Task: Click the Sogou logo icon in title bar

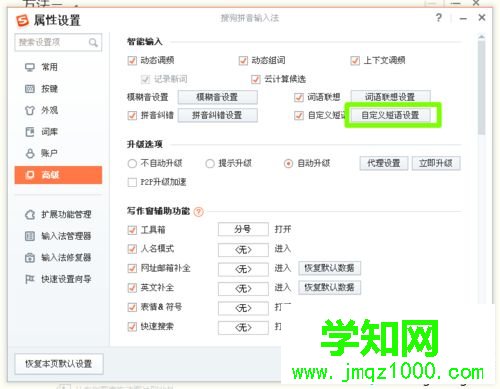Action: (x=23, y=20)
